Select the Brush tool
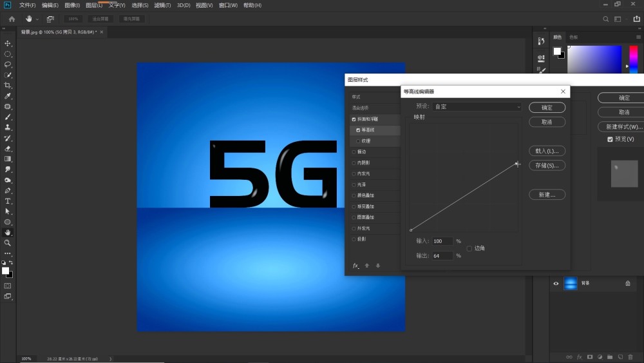644x363 pixels. pyautogui.click(x=7, y=117)
